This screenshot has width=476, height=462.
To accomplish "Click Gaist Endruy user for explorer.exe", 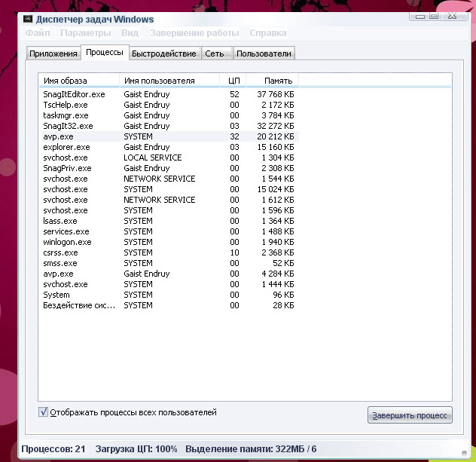I will [x=147, y=147].
